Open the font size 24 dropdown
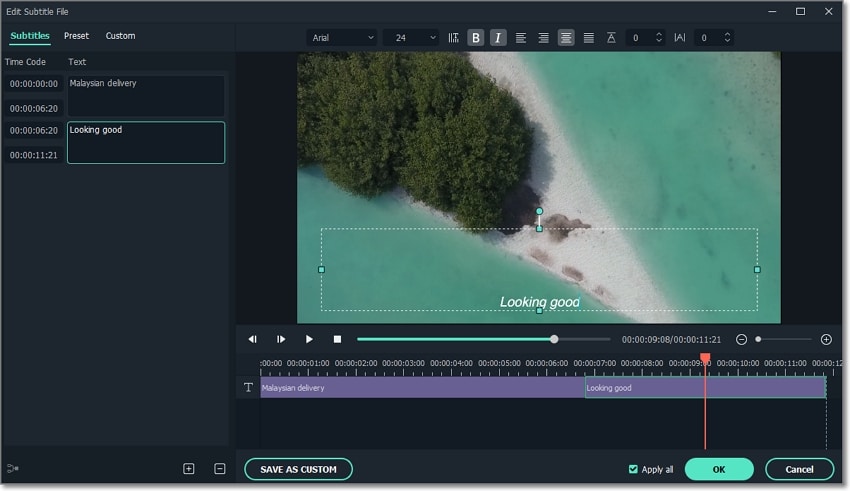Screen dimensions: 850x491 (410, 38)
